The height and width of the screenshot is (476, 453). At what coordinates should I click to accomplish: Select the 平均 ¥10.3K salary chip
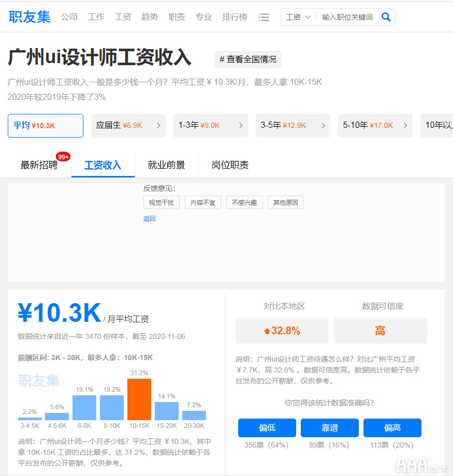coord(46,125)
